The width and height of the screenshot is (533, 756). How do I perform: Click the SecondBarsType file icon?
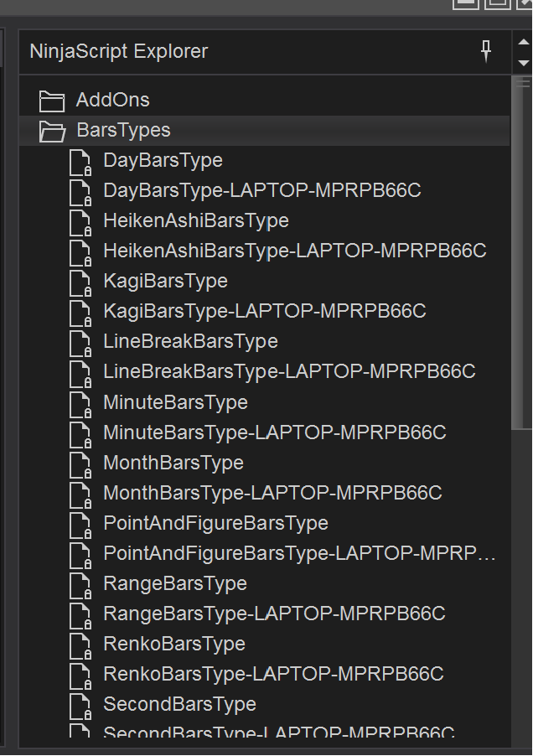(80, 707)
